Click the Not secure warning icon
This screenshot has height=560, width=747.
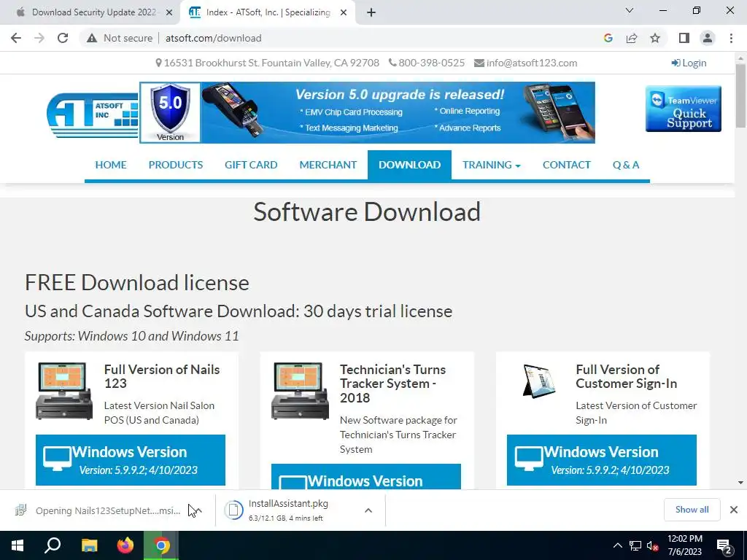92,38
